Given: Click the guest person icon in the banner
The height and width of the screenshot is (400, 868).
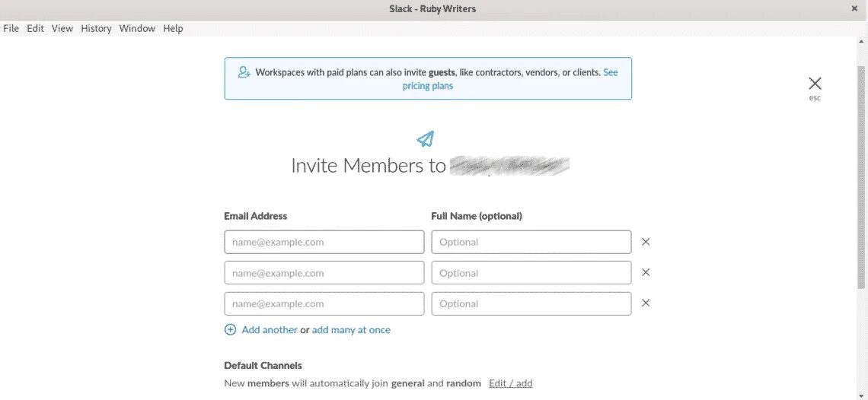Looking at the screenshot, I should pos(244,72).
